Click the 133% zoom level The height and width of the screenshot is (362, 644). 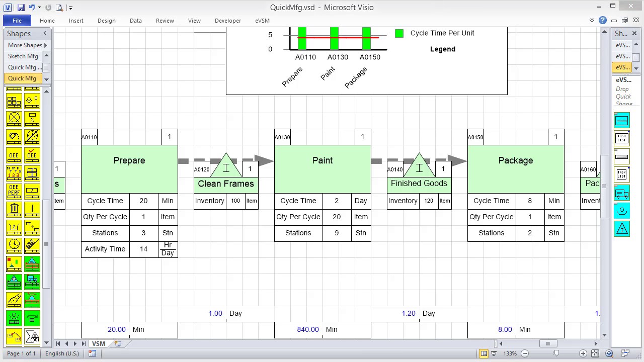(x=510, y=353)
